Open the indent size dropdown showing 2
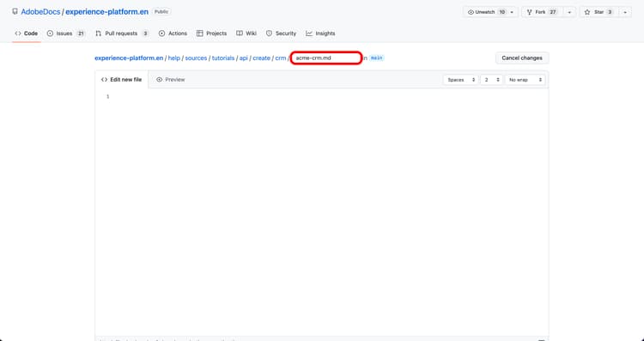Screen dimensions: 644x341 [491, 80]
